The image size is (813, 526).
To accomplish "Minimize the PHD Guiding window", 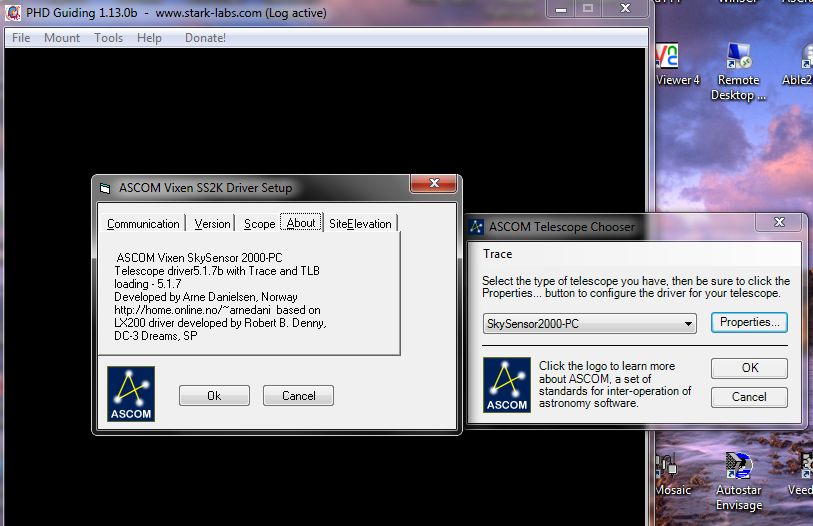I will pyautogui.click(x=560, y=9).
